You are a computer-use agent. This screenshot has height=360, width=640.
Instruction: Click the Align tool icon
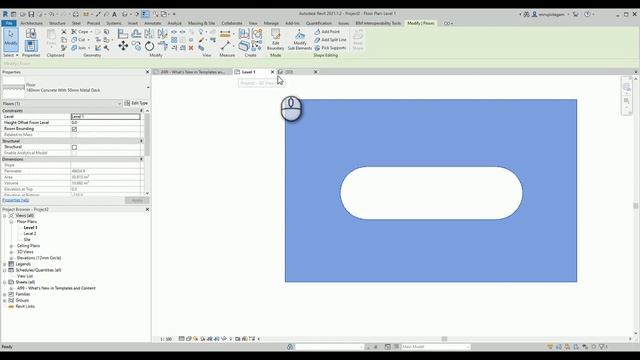(123, 33)
